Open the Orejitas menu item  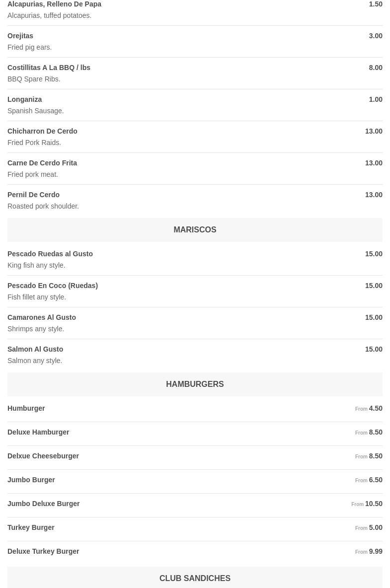coord(20,36)
